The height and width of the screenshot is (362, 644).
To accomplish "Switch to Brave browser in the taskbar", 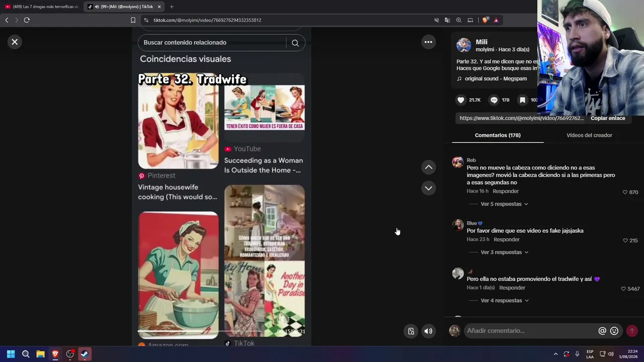I will [55, 354].
